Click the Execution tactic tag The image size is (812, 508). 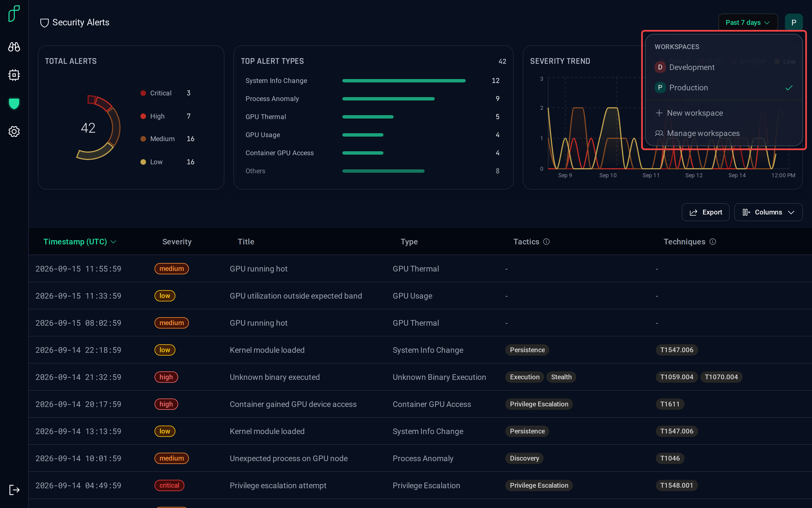(524, 377)
